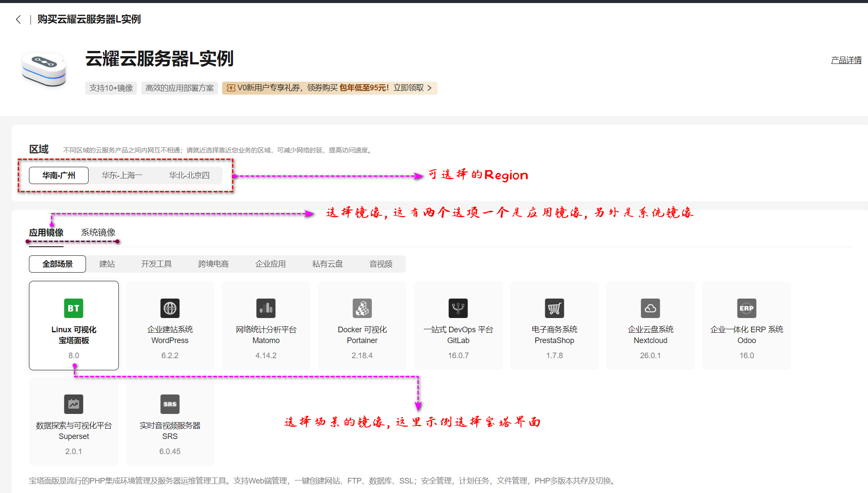This screenshot has height=493, width=868.
Task: Select the Superset visualization icon
Action: point(73,404)
